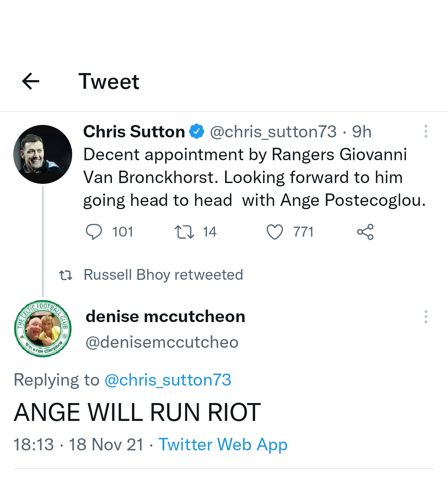Open denise mccutcheon's Celtic avatar

point(43,328)
